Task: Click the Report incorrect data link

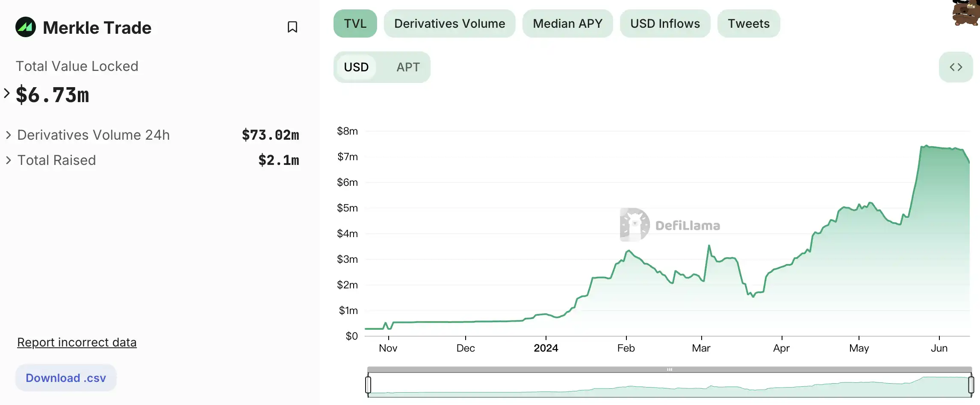Action: (x=77, y=342)
